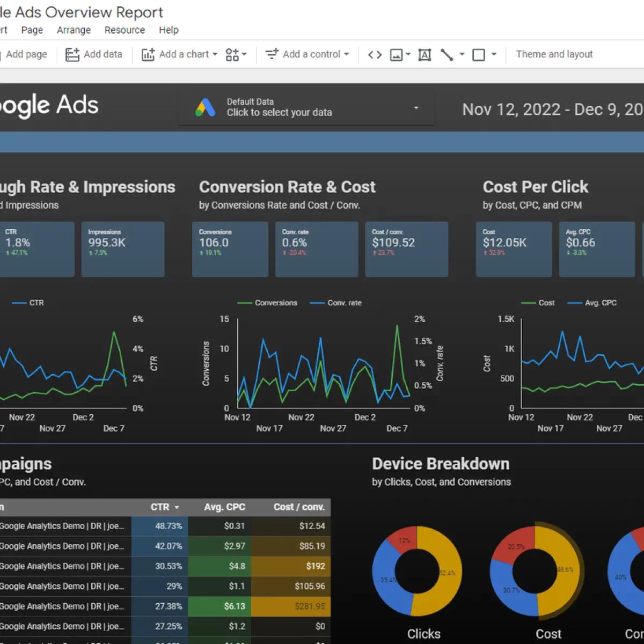Open the Default Data selector dropdown
The height and width of the screenshot is (644, 644).
coord(306,107)
